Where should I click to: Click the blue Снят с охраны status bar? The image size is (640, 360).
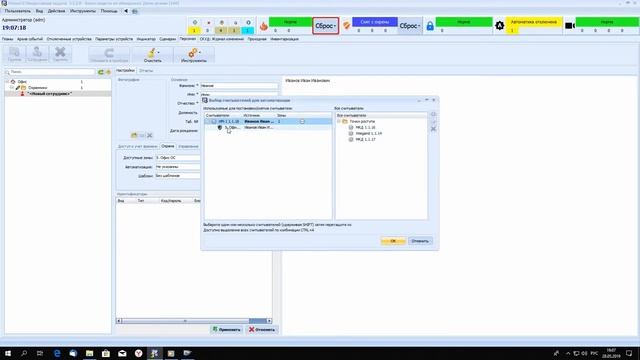(374, 22)
